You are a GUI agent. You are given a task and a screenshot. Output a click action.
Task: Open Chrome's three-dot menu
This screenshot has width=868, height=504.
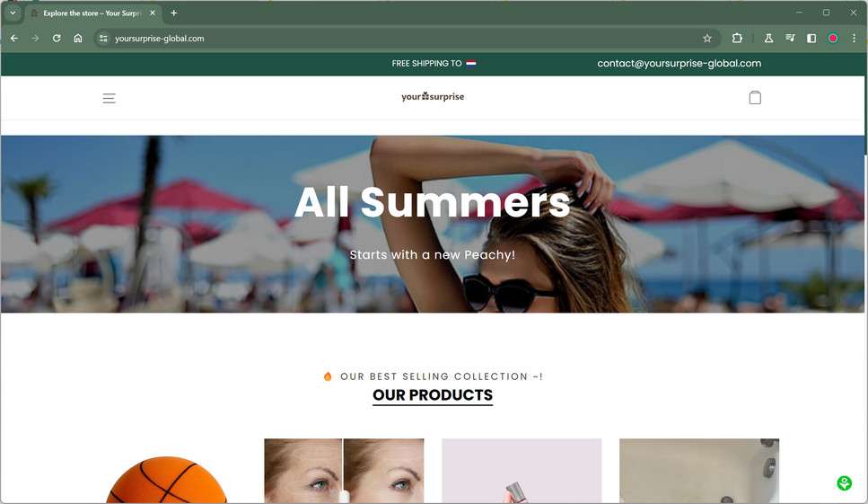click(855, 39)
